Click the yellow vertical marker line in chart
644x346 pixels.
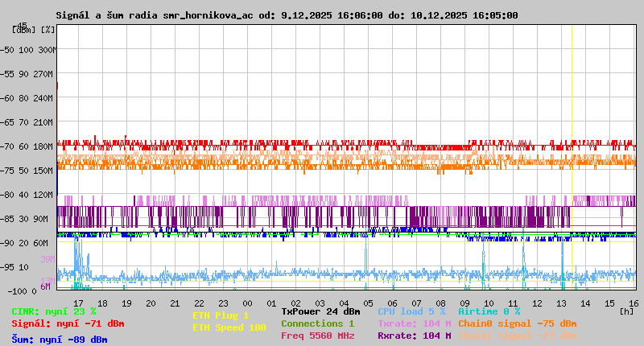(572, 161)
